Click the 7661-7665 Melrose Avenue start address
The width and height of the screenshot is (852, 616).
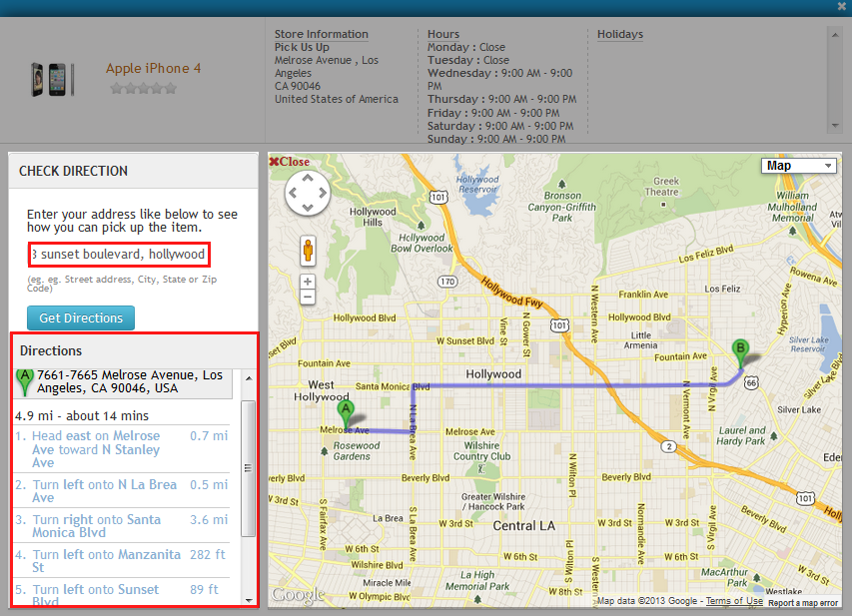click(130, 381)
